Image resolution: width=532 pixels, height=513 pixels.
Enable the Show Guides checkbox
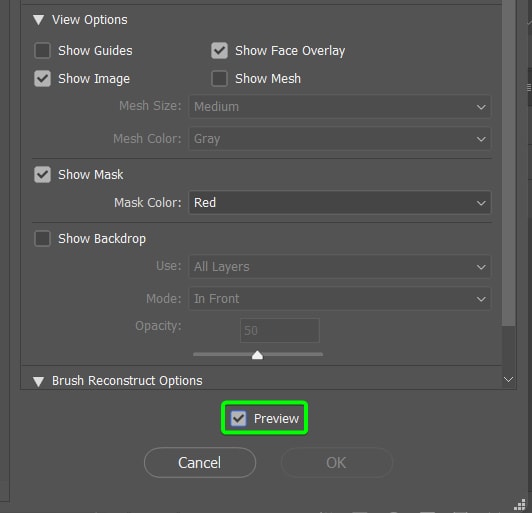pyautogui.click(x=42, y=51)
